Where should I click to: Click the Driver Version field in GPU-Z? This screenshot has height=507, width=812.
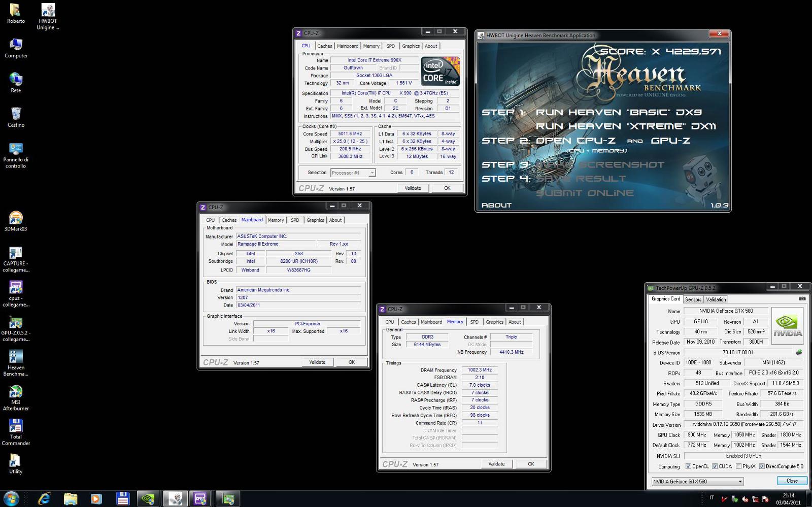tap(744, 424)
